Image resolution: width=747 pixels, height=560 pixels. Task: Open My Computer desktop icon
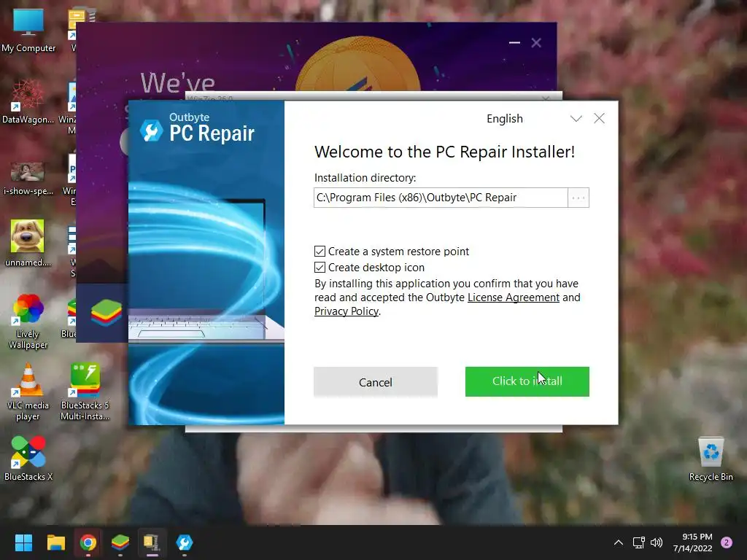(x=28, y=30)
